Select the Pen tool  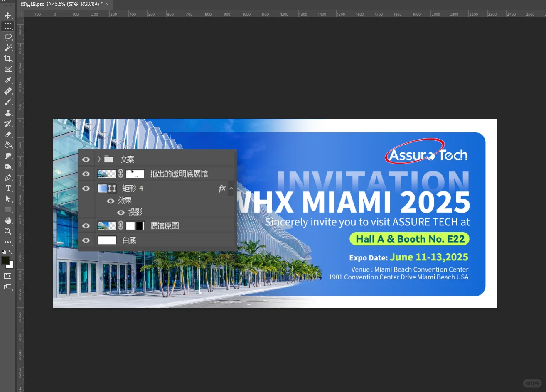(x=8, y=177)
